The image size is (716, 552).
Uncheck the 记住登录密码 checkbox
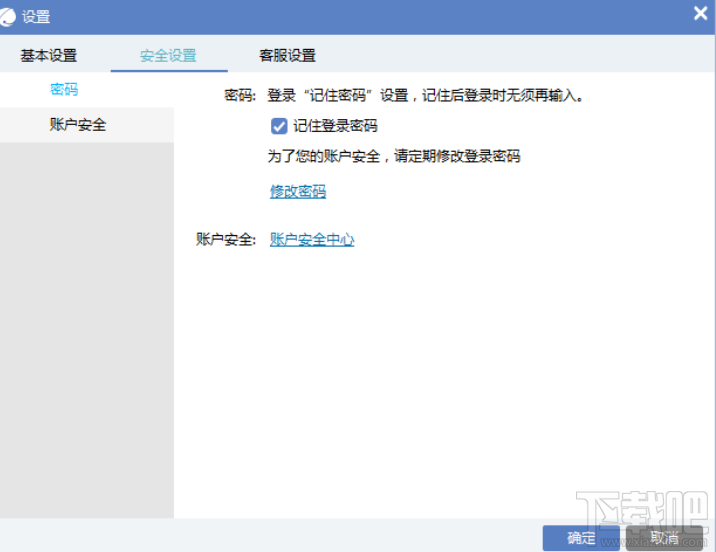coord(279,126)
